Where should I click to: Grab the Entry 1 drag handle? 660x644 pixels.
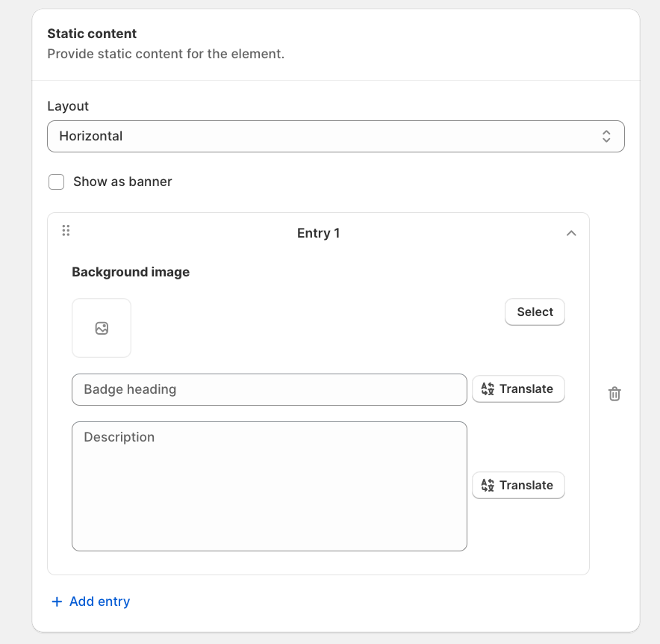point(66,230)
